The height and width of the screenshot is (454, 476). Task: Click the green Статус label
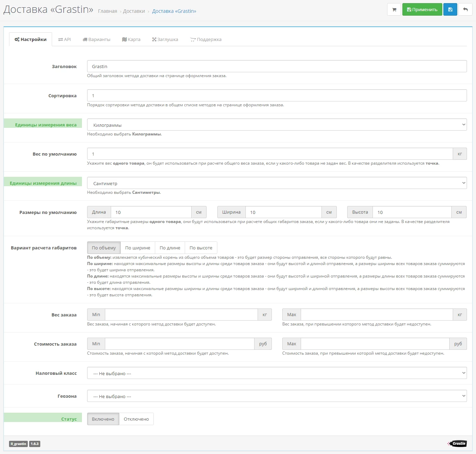[x=69, y=419]
